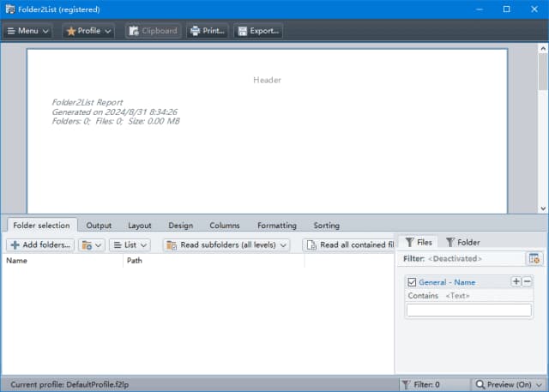This screenshot has height=392, width=549.
Task: Switch to the Columns tab
Action: point(225,226)
